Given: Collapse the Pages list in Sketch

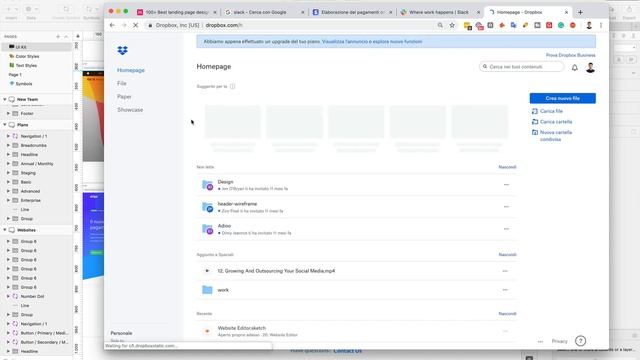Looking at the screenshot, I should pyautogui.click(x=66, y=37).
